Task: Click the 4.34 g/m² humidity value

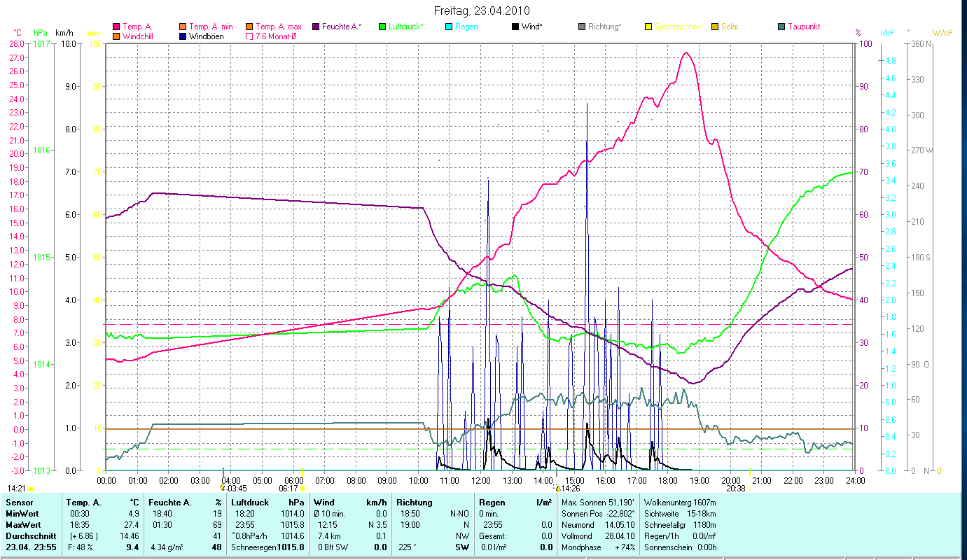Action: pos(168,547)
